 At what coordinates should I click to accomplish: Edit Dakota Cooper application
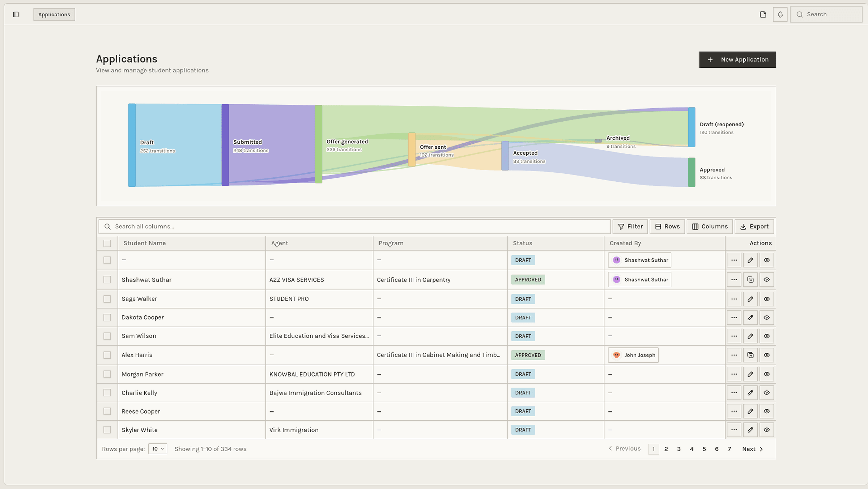click(750, 317)
